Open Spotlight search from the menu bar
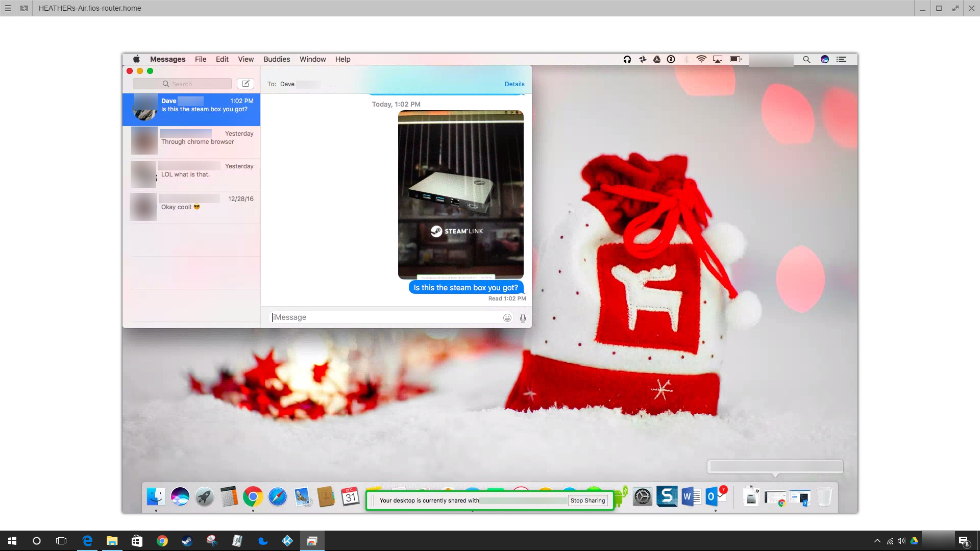 (806, 59)
